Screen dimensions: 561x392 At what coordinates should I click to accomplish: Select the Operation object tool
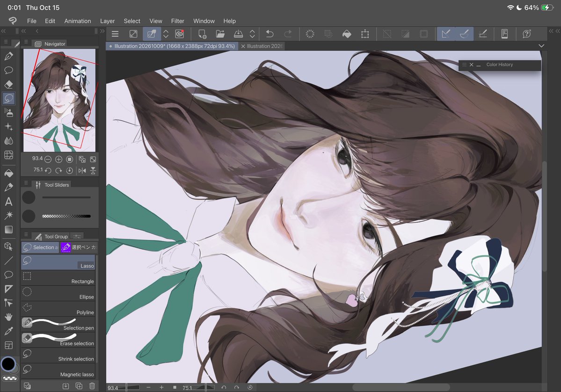pyautogui.click(x=8, y=247)
